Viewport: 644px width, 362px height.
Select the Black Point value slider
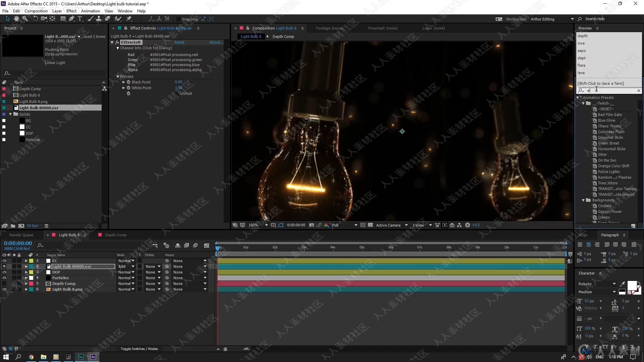(178, 82)
